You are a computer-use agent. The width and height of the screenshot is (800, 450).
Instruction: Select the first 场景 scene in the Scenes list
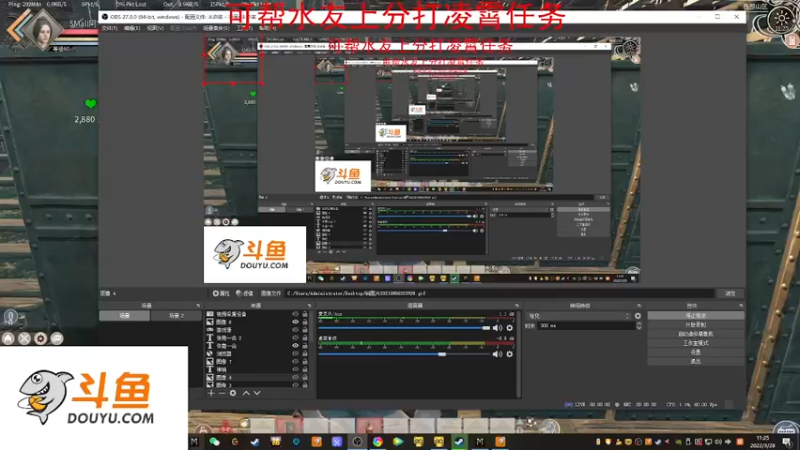point(124,316)
